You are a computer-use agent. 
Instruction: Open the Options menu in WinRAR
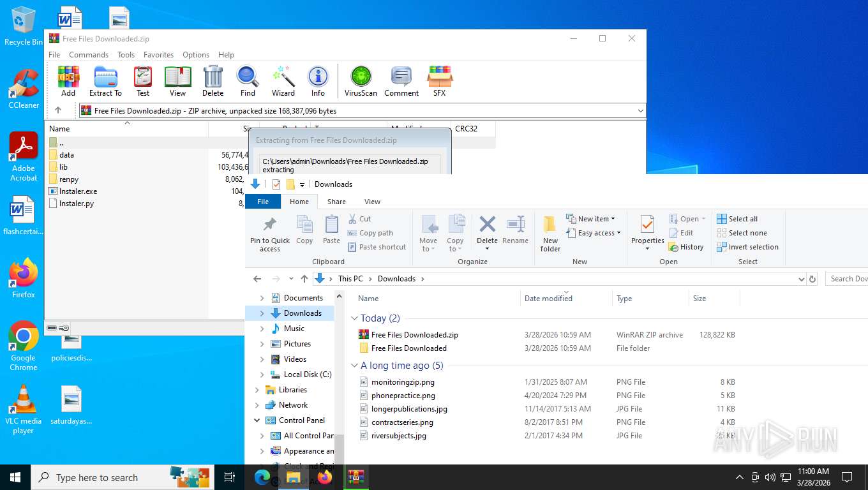point(196,55)
